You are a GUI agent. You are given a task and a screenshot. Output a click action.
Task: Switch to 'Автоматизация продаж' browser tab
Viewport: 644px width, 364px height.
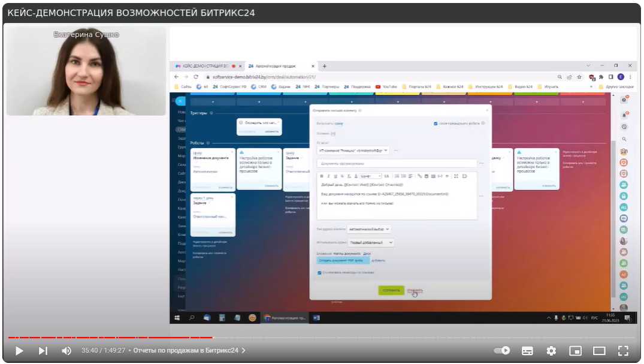point(280,66)
